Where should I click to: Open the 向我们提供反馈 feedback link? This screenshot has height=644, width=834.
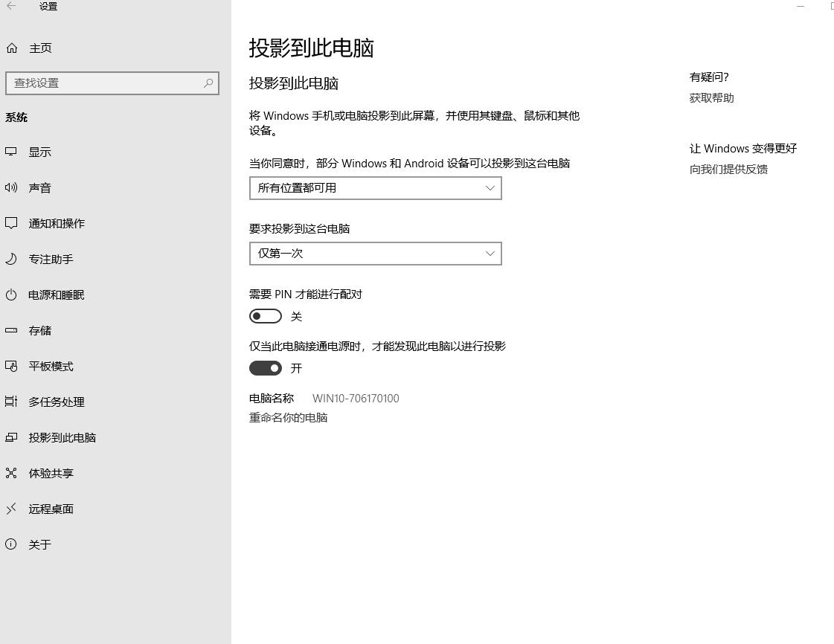tap(728, 169)
